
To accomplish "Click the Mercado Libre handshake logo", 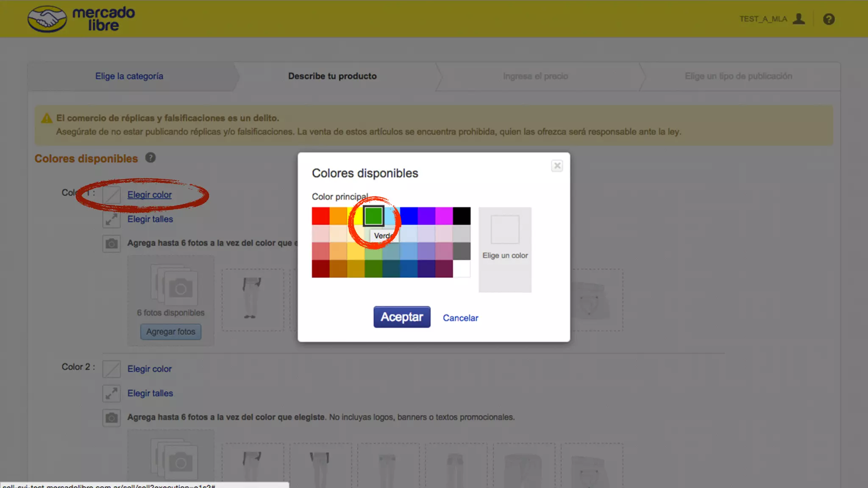I will click(47, 19).
